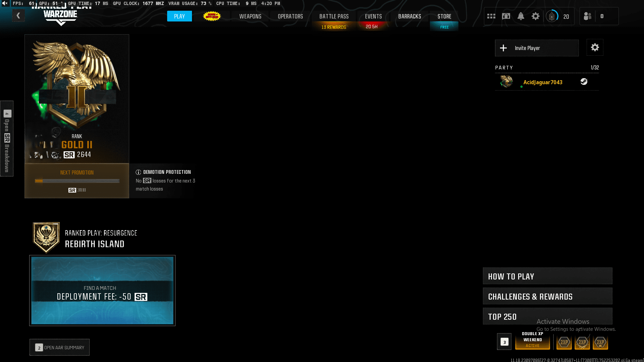Open AAR Summary
644x362 pixels.
pos(59,347)
